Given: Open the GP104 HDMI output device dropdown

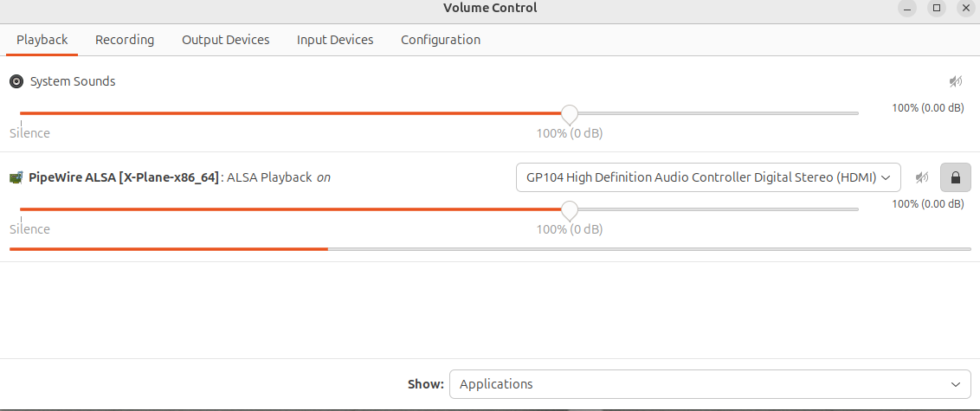Looking at the screenshot, I should pos(708,177).
